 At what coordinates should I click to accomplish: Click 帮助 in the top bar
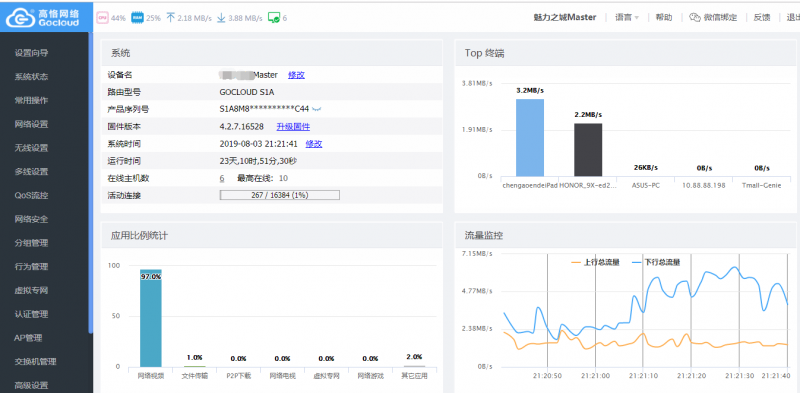tap(664, 17)
